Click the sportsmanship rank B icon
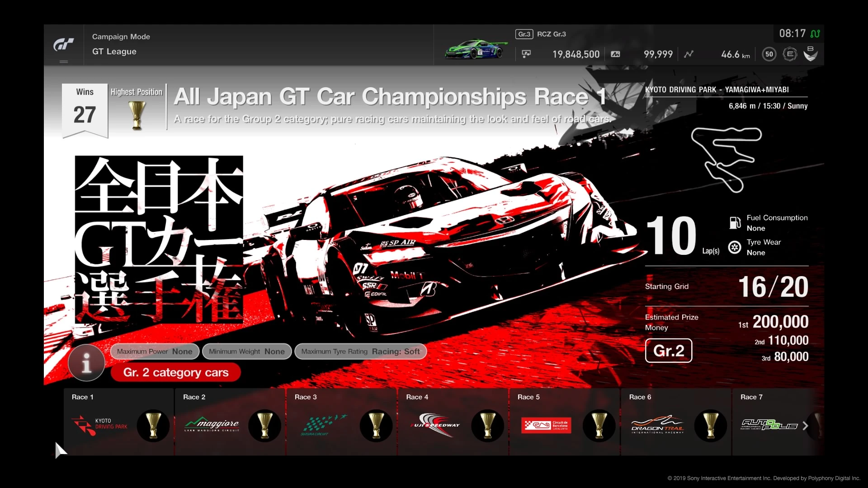The height and width of the screenshot is (488, 868). pos(811,53)
